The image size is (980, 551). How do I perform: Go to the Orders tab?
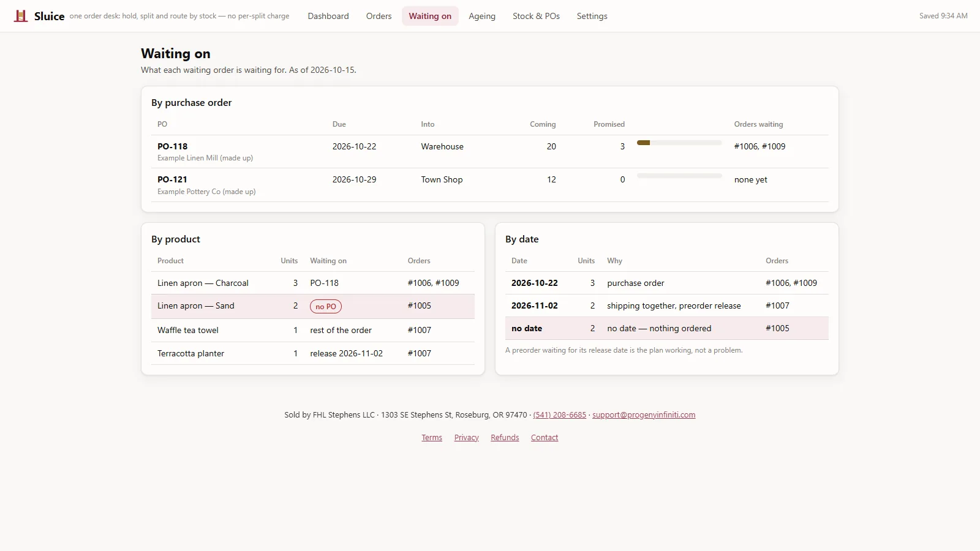[379, 16]
